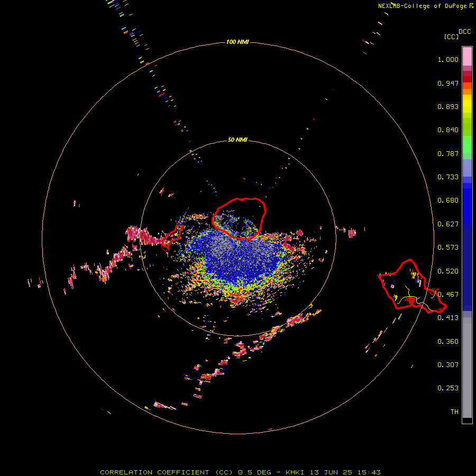The height and width of the screenshot is (476, 476).
Task: Click the 0.787 scale value
Action: click(x=448, y=153)
